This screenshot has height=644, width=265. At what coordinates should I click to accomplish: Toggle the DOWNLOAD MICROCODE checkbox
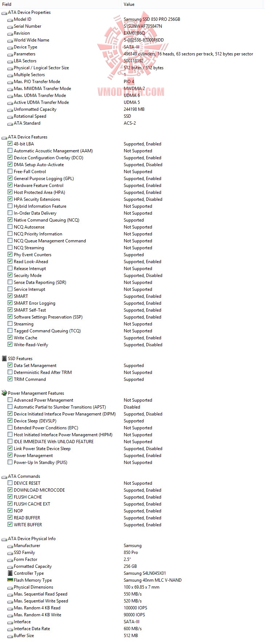pyautogui.click(x=10, y=490)
